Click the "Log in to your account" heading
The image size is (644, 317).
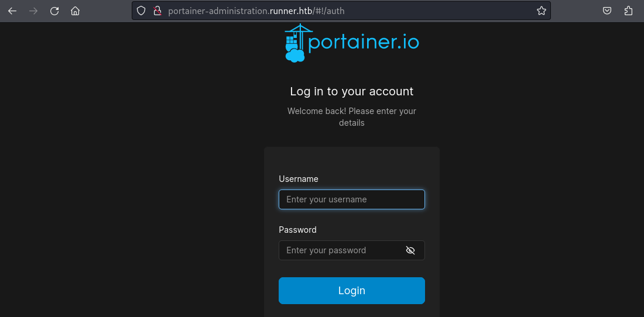click(x=352, y=91)
